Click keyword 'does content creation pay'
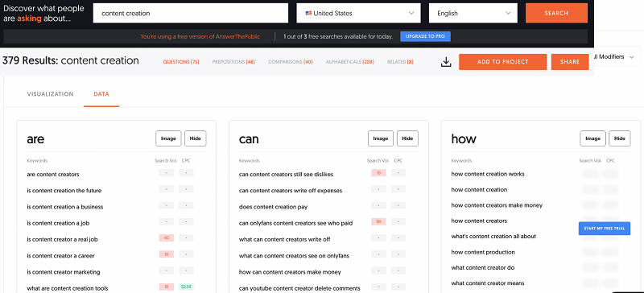This screenshot has width=644, height=293. coord(273,207)
